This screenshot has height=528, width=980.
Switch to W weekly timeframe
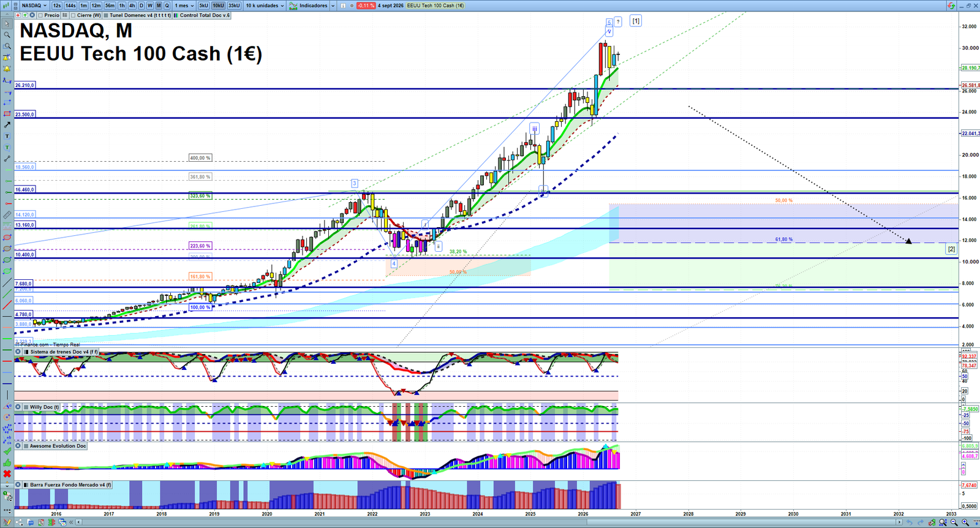150,6
